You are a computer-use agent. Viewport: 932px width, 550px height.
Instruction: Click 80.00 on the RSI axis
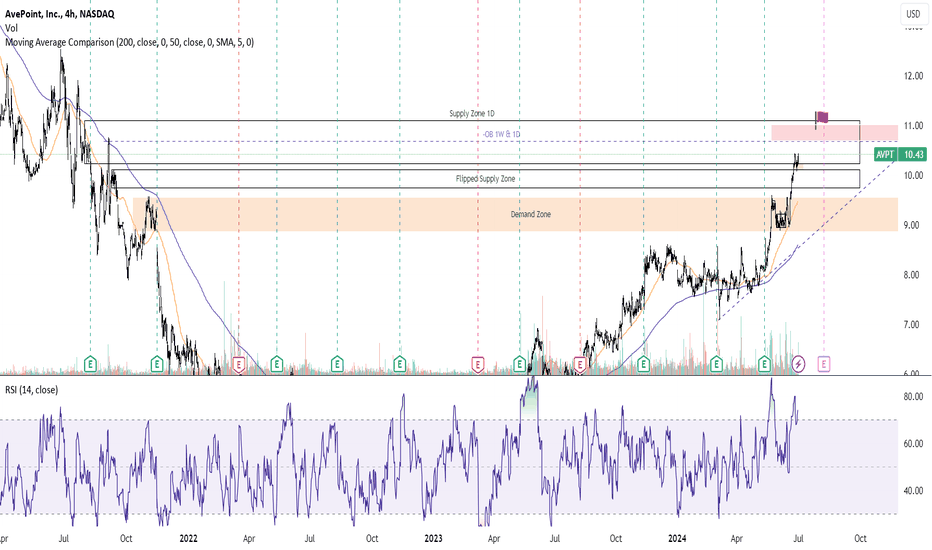[914, 397]
